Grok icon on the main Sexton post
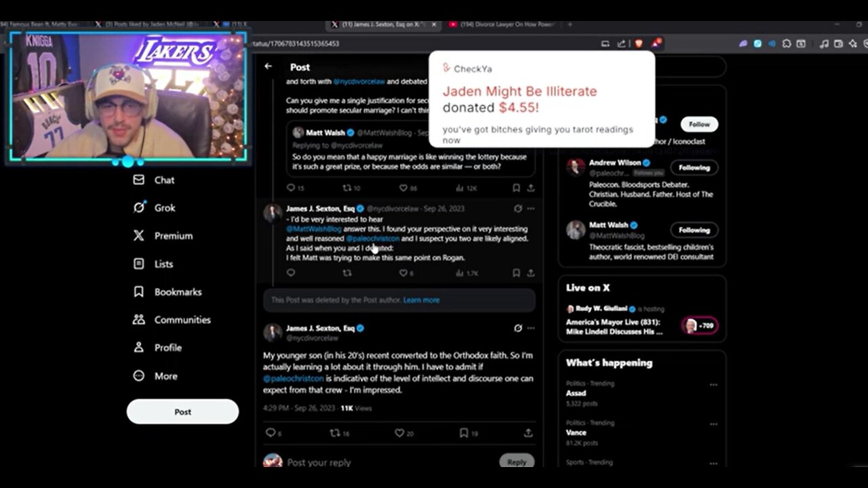The height and width of the screenshot is (488, 868). [x=518, y=328]
